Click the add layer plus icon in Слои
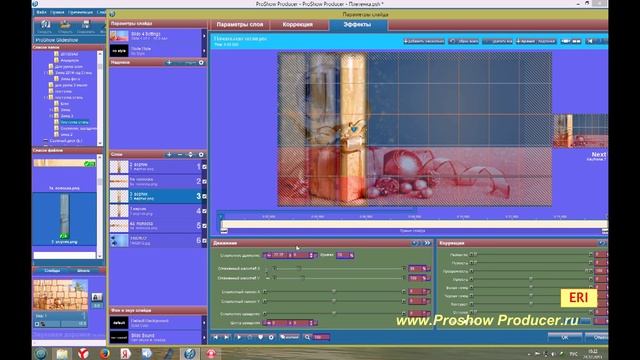This screenshot has height=360, width=640. pyautogui.click(x=169, y=155)
